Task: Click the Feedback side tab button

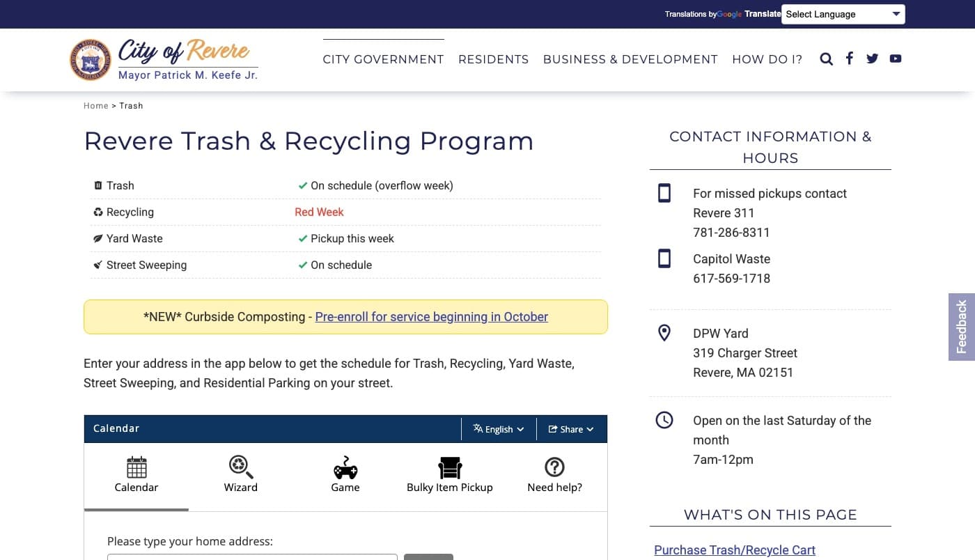Action: tap(961, 327)
